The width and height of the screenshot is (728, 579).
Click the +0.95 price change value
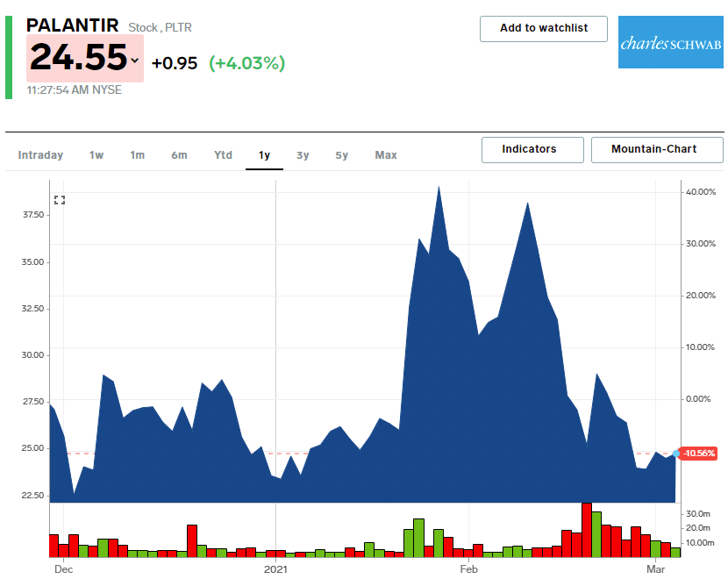[175, 63]
